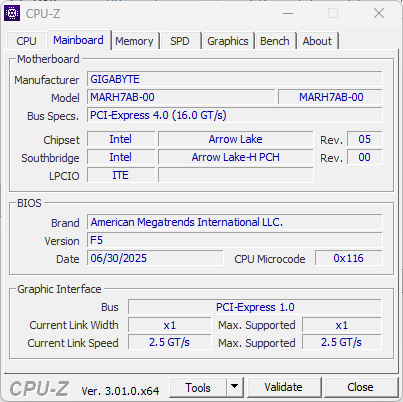Show the About tab

pyautogui.click(x=317, y=41)
